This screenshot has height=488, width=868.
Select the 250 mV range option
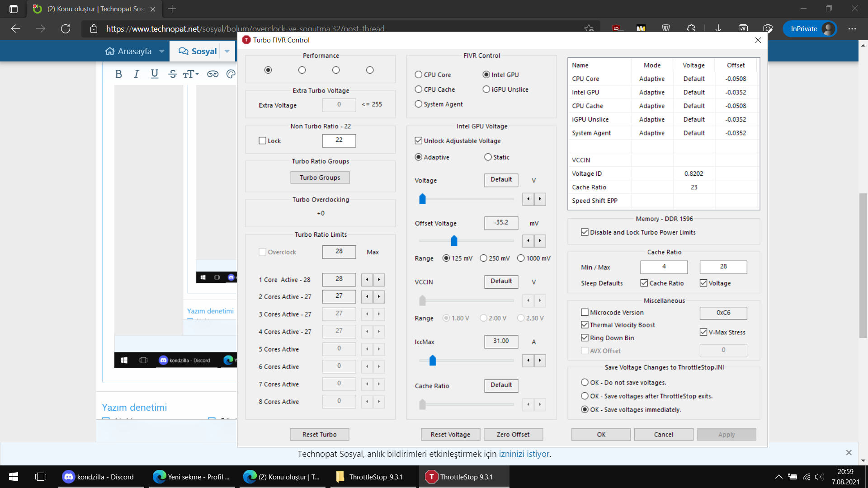484,258
